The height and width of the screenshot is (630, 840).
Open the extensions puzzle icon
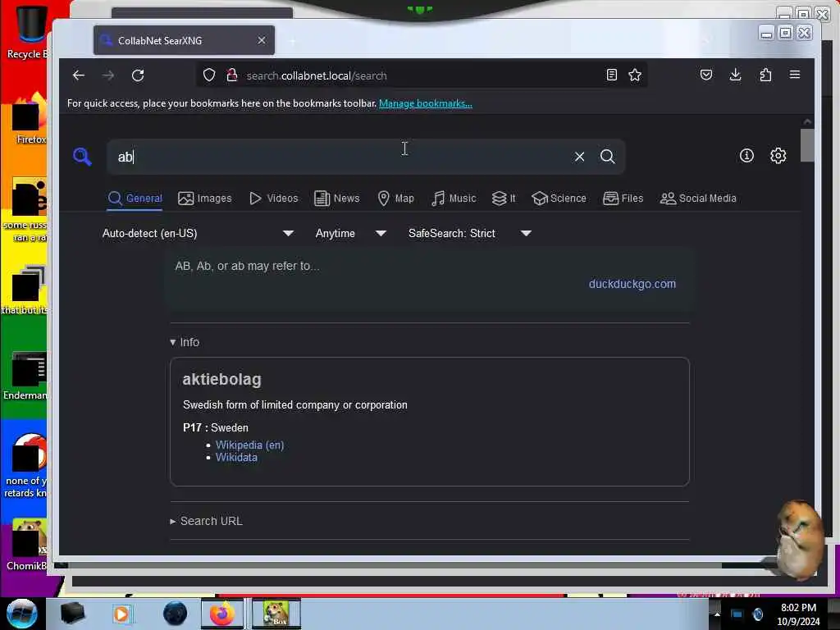coord(765,75)
